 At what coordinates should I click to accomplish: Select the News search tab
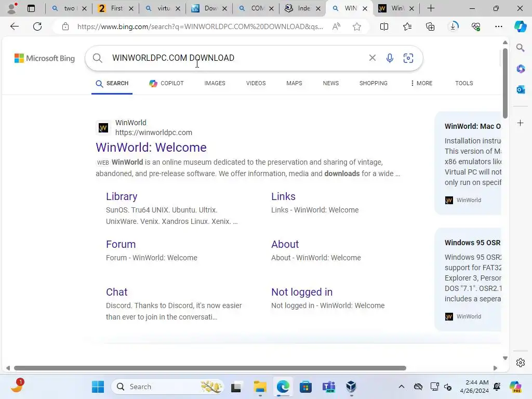pos(331,83)
